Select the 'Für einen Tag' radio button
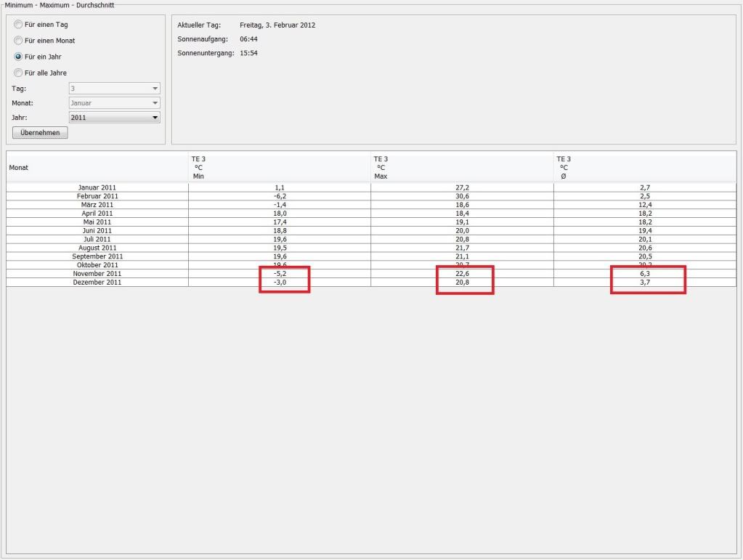The height and width of the screenshot is (560, 743). click(x=19, y=25)
